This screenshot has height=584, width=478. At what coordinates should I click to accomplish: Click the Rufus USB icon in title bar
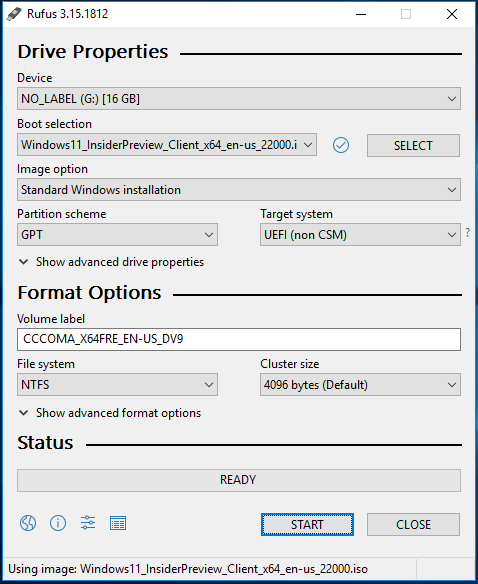(x=14, y=14)
